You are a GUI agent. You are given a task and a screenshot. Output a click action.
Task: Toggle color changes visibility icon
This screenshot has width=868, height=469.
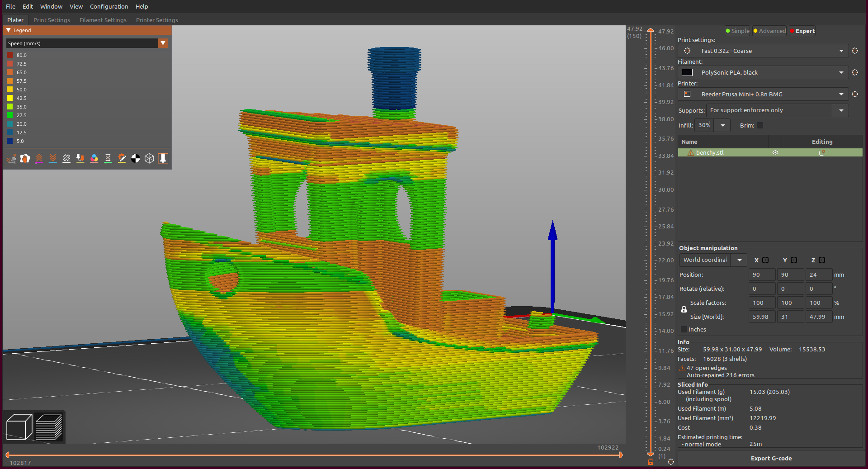(94, 158)
